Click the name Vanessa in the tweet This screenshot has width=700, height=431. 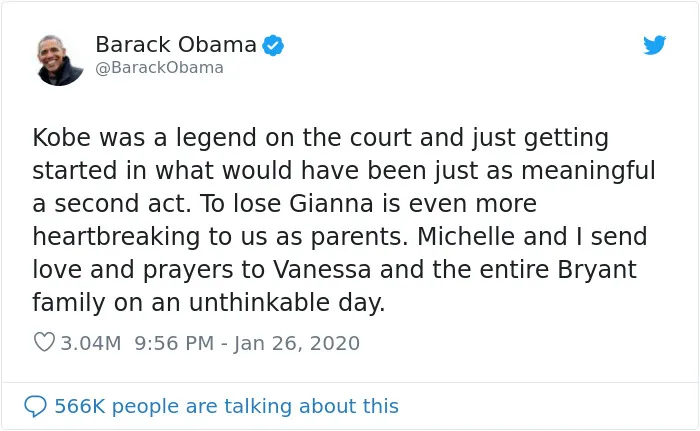[322, 270]
